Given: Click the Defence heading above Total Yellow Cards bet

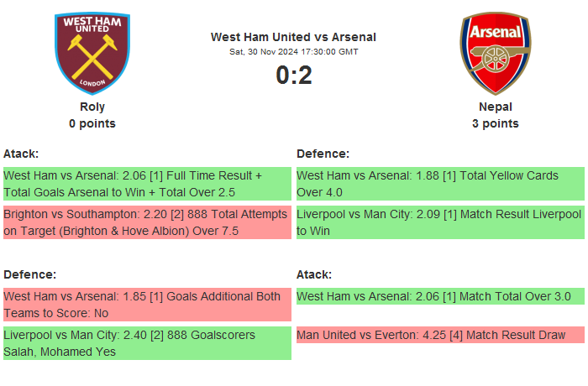Looking at the screenshot, I should coord(323,154).
